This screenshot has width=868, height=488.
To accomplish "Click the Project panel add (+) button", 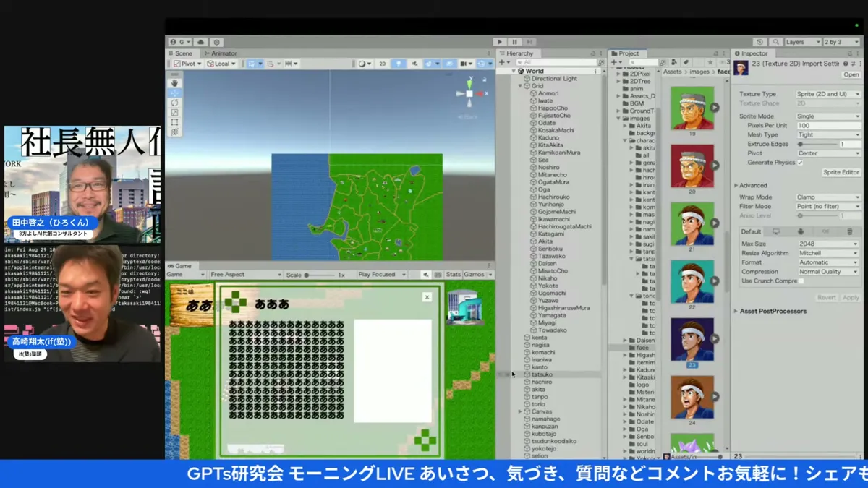I will click(615, 63).
